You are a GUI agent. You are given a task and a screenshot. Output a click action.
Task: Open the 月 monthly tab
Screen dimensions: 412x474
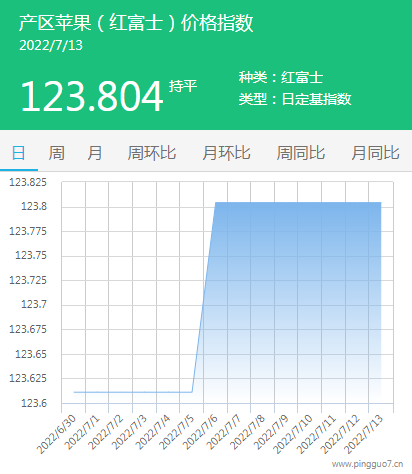95,153
